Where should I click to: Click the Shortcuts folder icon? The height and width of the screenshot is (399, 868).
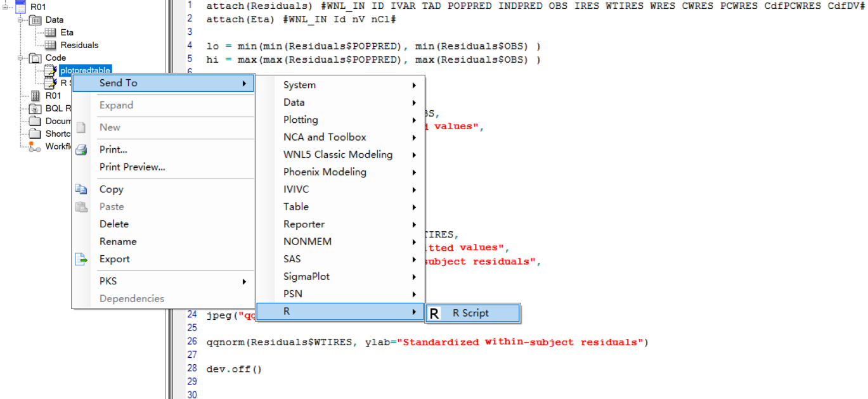36,134
